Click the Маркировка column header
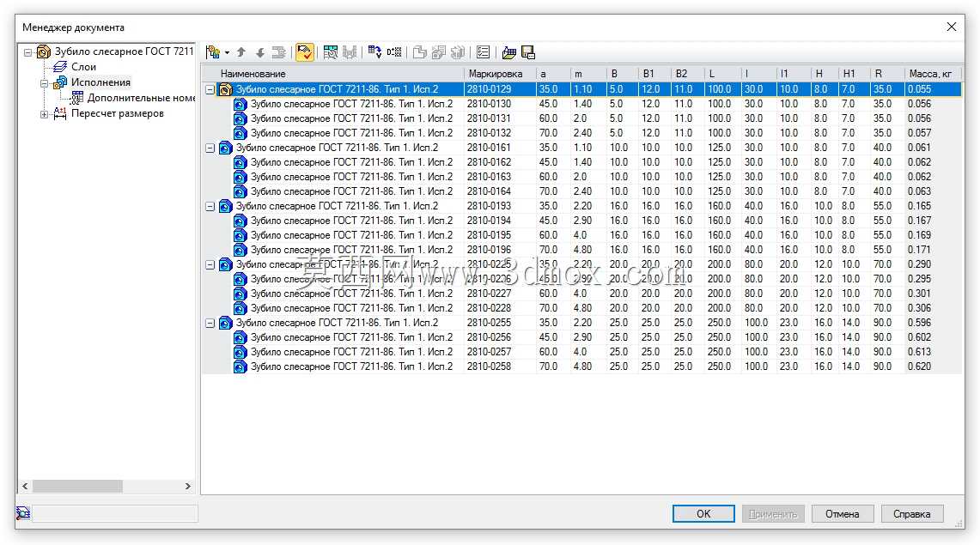980x545 pixels. [x=500, y=74]
